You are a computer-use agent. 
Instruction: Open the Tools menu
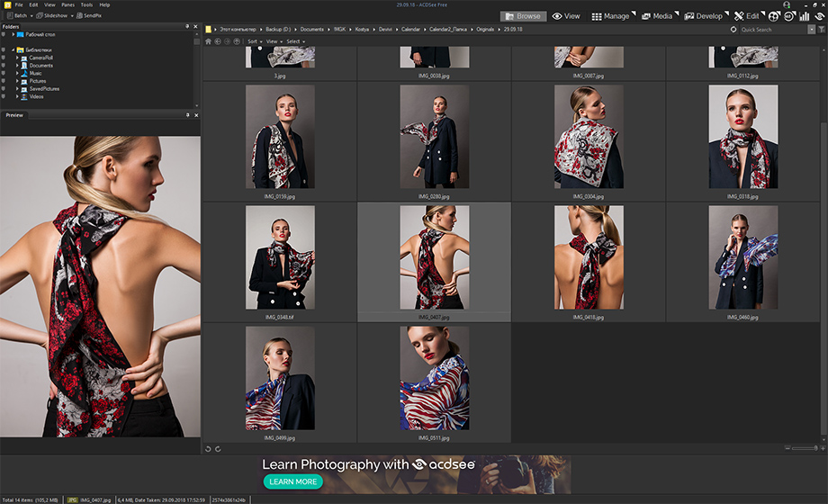pos(86,4)
